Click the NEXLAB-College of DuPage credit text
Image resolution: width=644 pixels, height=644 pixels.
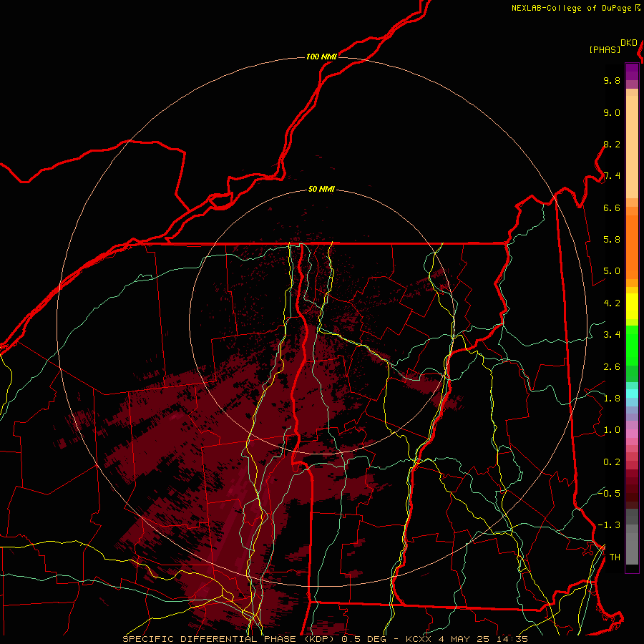pos(571,8)
